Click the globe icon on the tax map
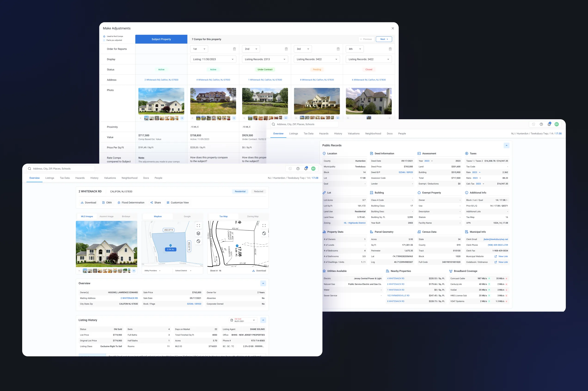Screen dimensions: 588x391 tap(264, 233)
